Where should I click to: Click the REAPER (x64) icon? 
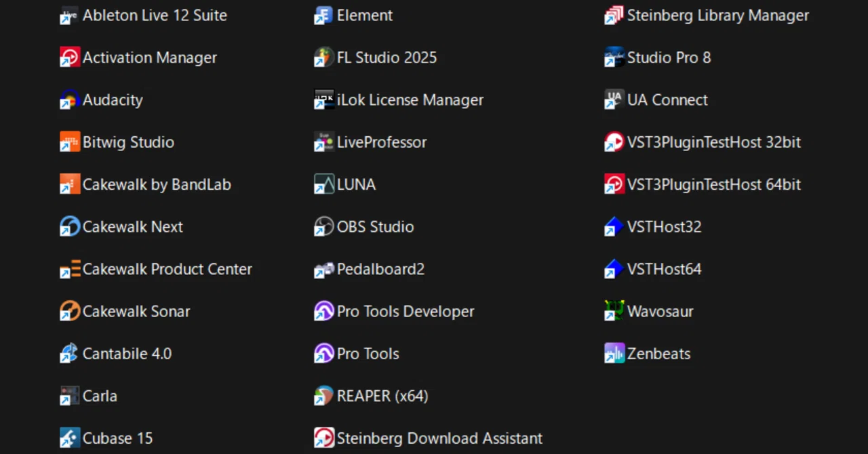(323, 396)
